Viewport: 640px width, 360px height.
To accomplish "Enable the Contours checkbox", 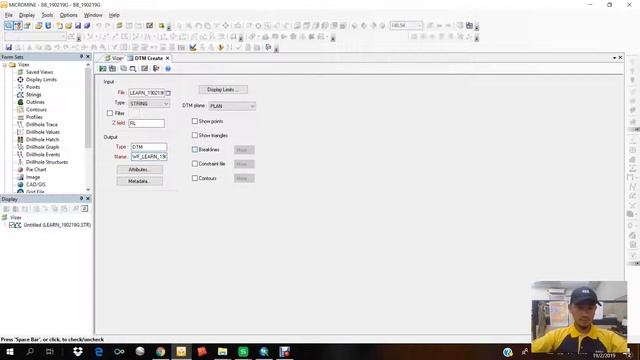I will pos(195,178).
